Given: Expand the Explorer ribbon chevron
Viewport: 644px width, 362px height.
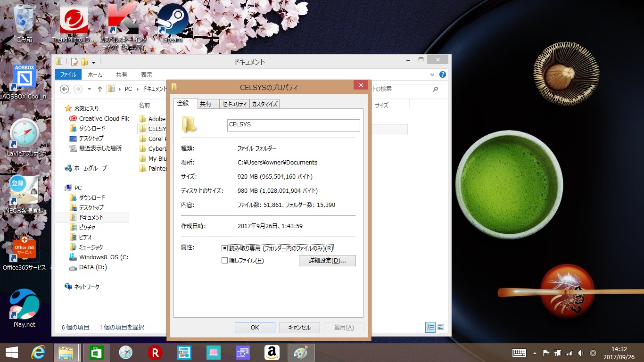Looking at the screenshot, I should point(432,74).
